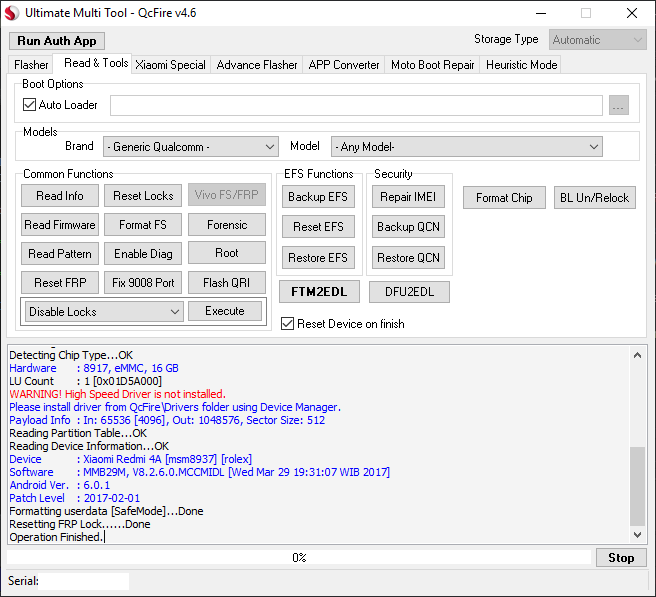Click the Backup EFS button

coord(318,197)
